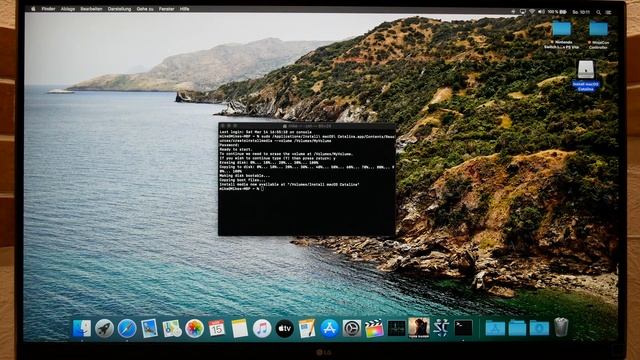Click the Wi-Fi status icon
The height and width of the screenshot is (360, 640).
coord(532,12)
